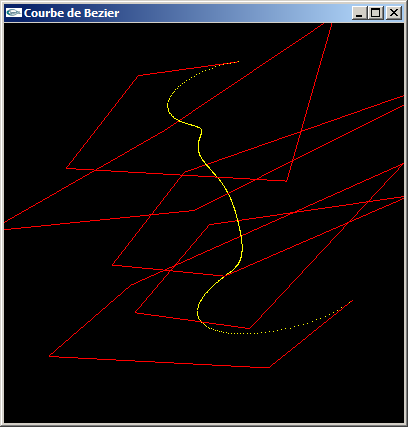Viewport: 408px width, 427px height.
Task: Choose the bottom-left vertex of the third red parallelogram
Action: [135, 312]
